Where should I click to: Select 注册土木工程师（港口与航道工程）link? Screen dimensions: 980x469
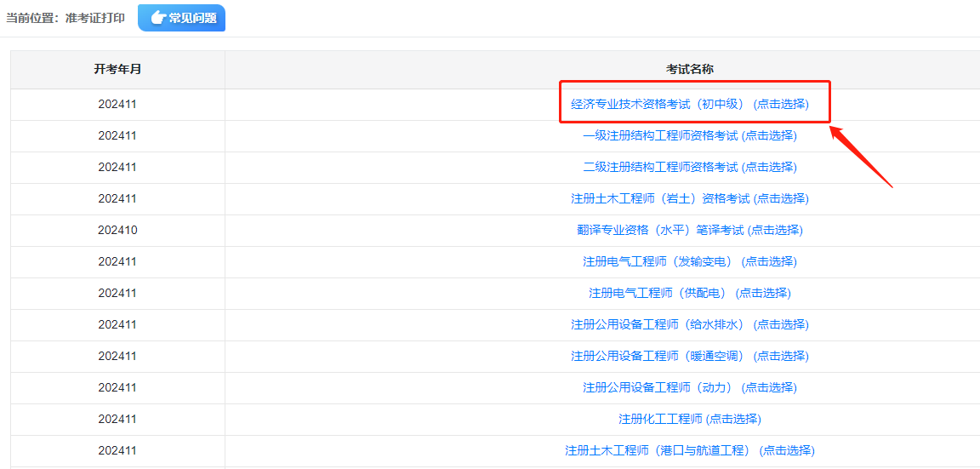coord(689,450)
